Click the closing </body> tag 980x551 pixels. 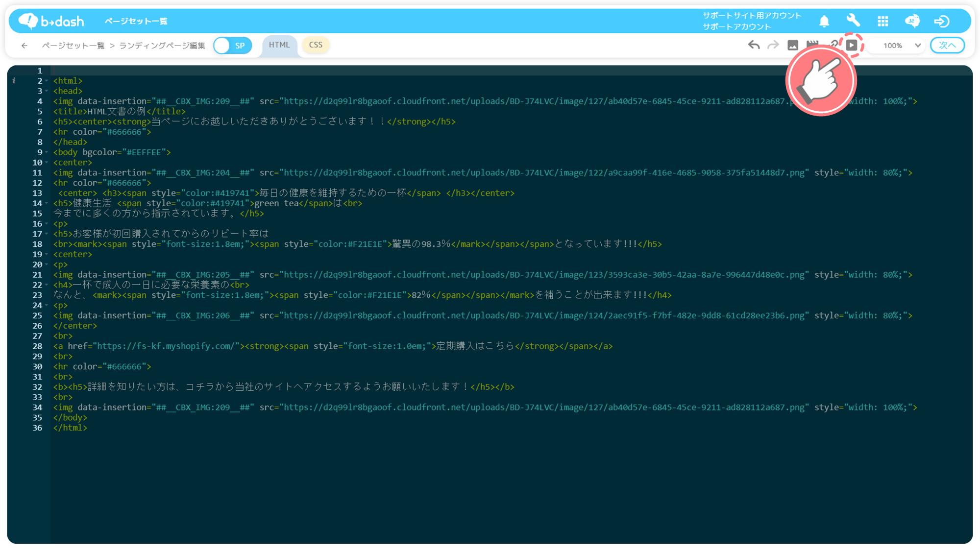[x=70, y=418]
